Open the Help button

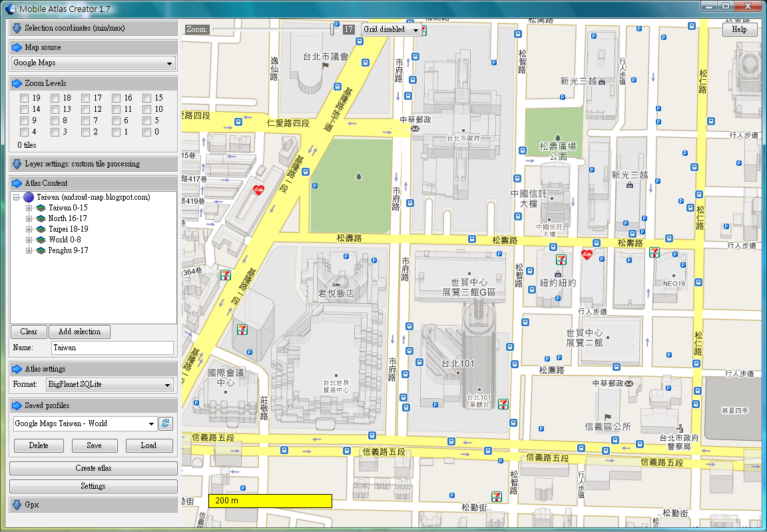click(739, 29)
